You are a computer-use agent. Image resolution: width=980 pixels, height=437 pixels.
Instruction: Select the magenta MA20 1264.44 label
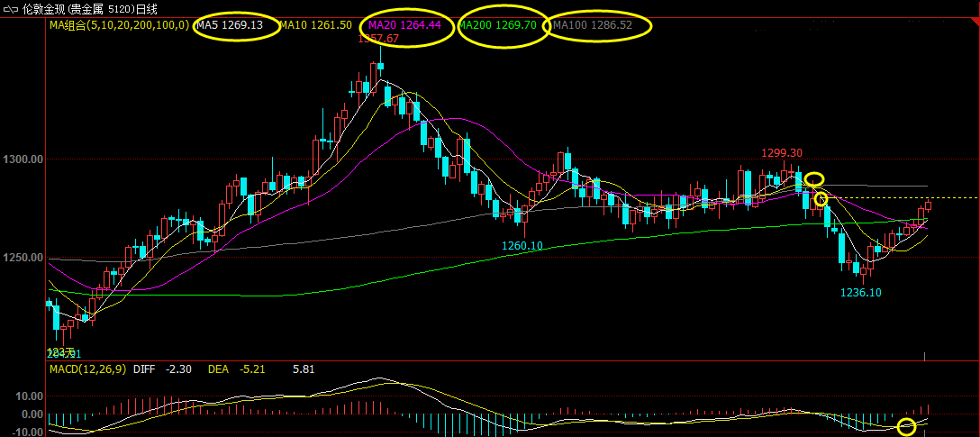[x=404, y=25]
